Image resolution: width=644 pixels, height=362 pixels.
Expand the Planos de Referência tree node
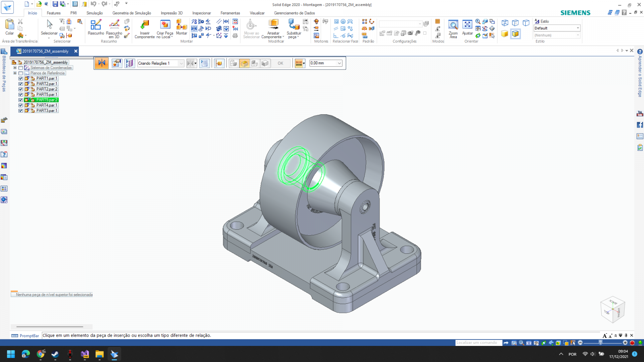coord(15,73)
